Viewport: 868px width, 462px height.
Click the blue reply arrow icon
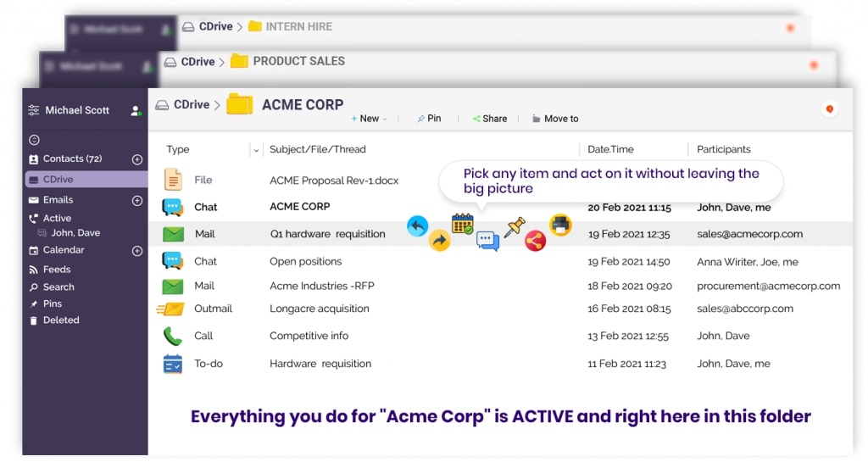click(x=417, y=225)
